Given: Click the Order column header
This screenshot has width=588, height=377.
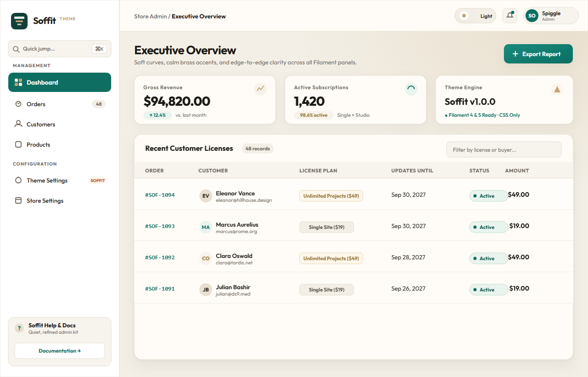Looking at the screenshot, I should [x=154, y=171].
